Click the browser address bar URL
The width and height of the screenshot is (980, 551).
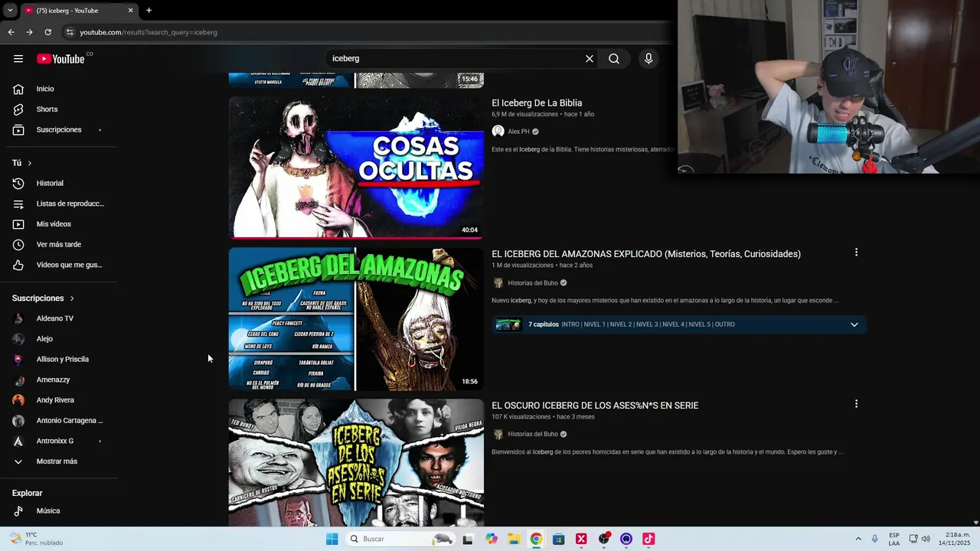149,33
